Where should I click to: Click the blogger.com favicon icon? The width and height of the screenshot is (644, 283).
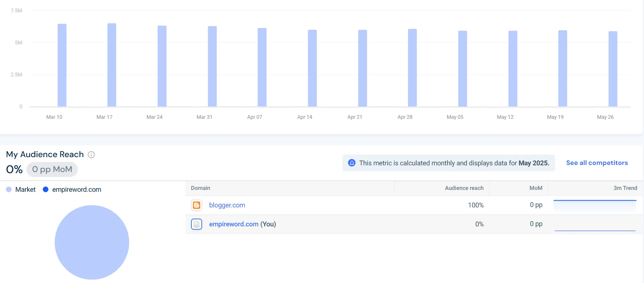[197, 205]
